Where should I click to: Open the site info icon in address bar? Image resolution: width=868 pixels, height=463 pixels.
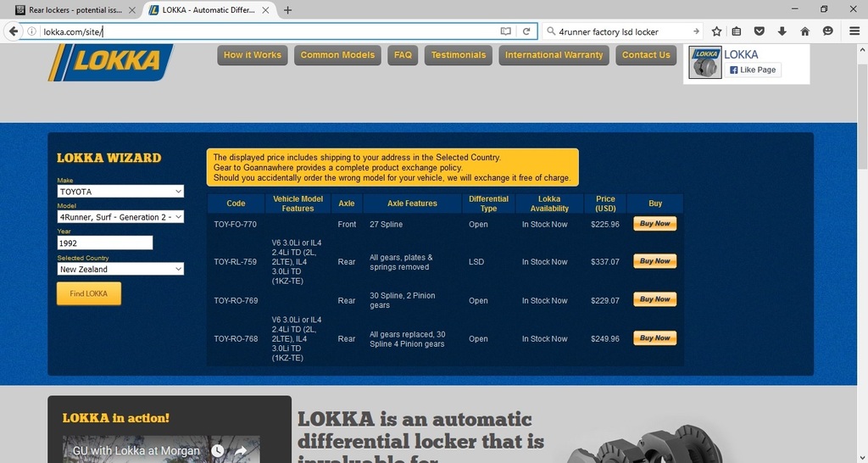click(x=32, y=31)
